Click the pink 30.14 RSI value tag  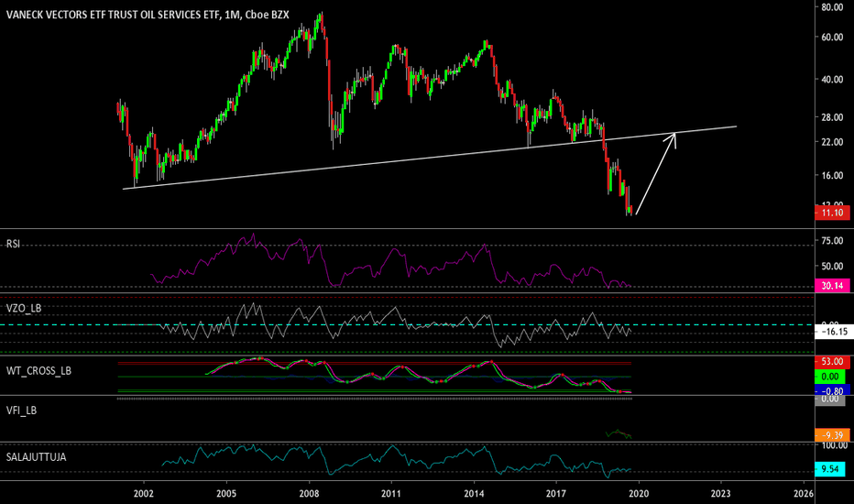coord(832,286)
